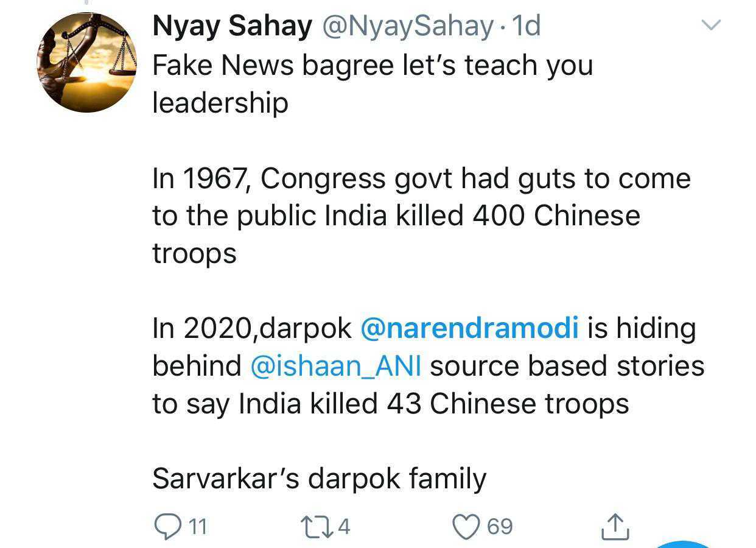
Task: Open the scales of justice profile picture
Action: [x=87, y=63]
